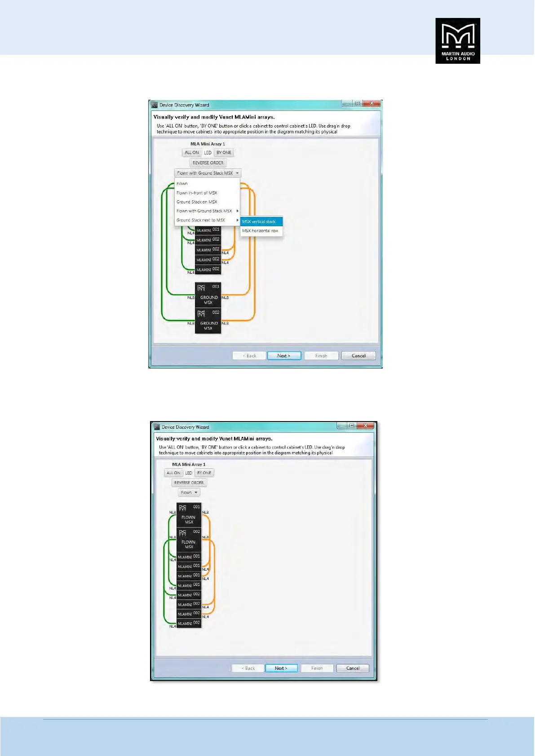This screenshot has width=535, height=756.
Task: Click the Martin Audio London logo
Action: tap(458, 41)
